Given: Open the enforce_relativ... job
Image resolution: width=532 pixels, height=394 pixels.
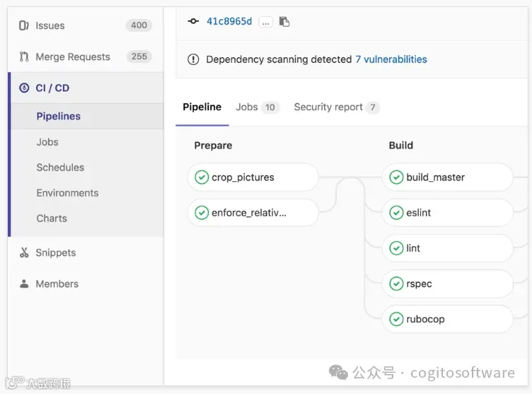Looking at the screenshot, I should [x=253, y=213].
